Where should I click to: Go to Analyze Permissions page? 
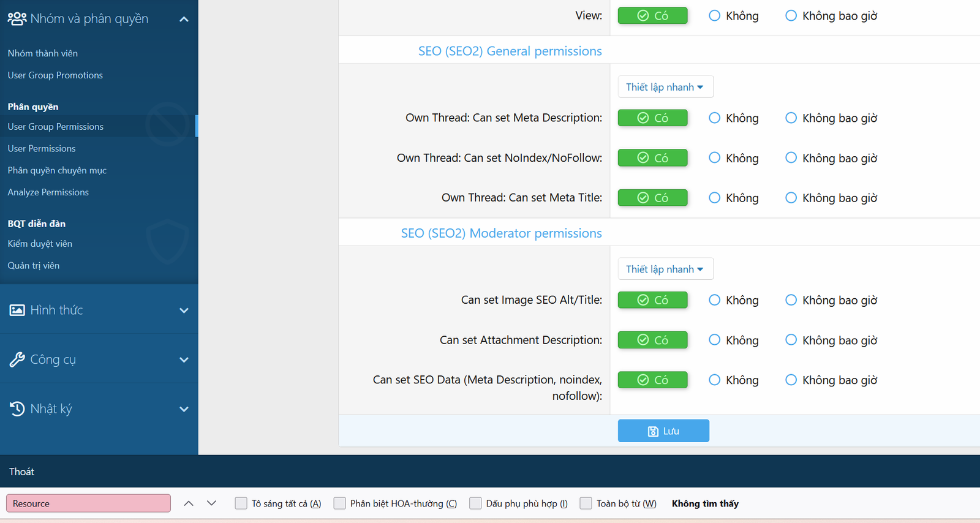(x=48, y=192)
